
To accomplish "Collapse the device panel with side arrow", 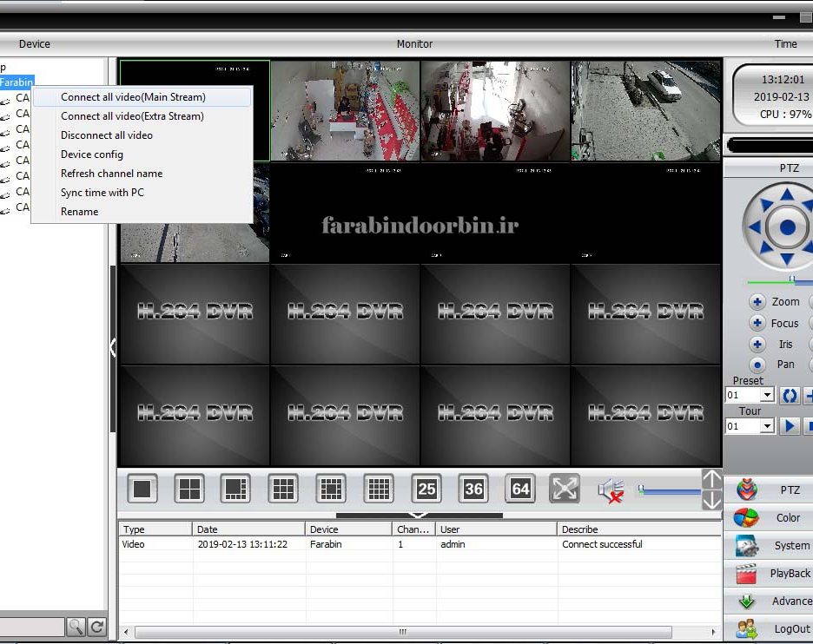I will (112, 348).
